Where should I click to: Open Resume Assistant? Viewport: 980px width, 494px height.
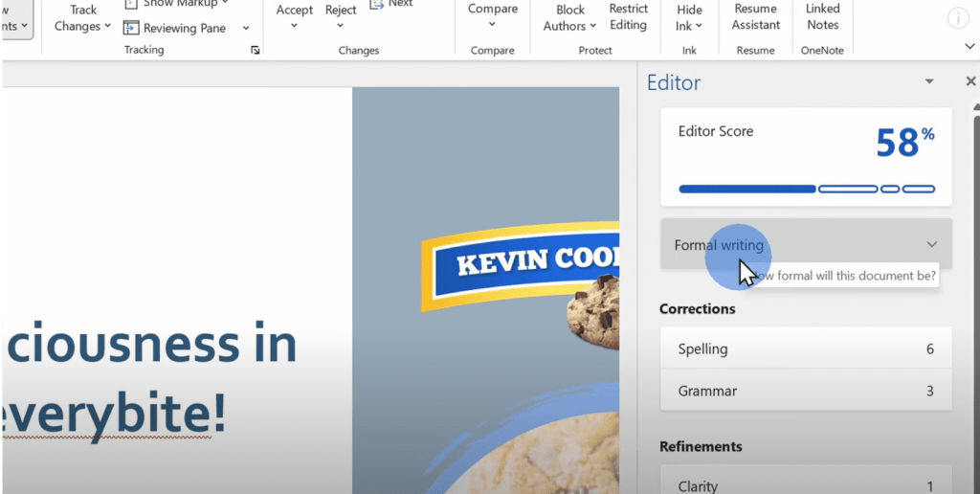point(756,17)
